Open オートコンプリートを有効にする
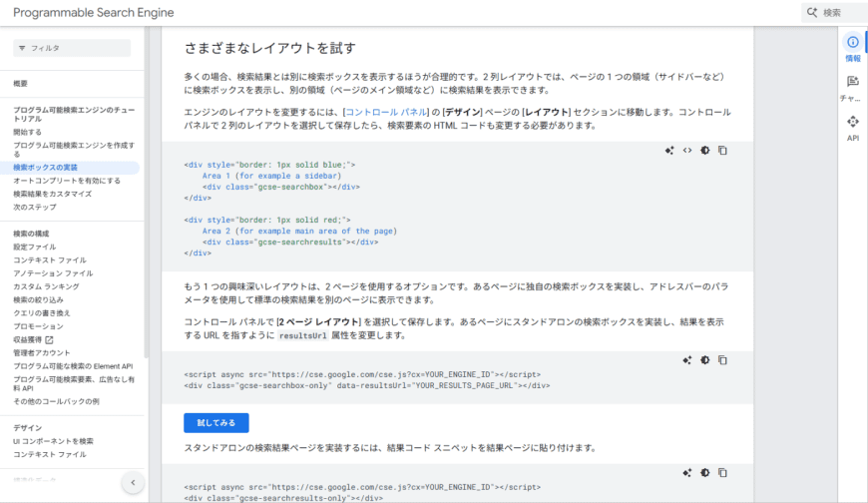The width and height of the screenshot is (868, 503). coord(67,181)
